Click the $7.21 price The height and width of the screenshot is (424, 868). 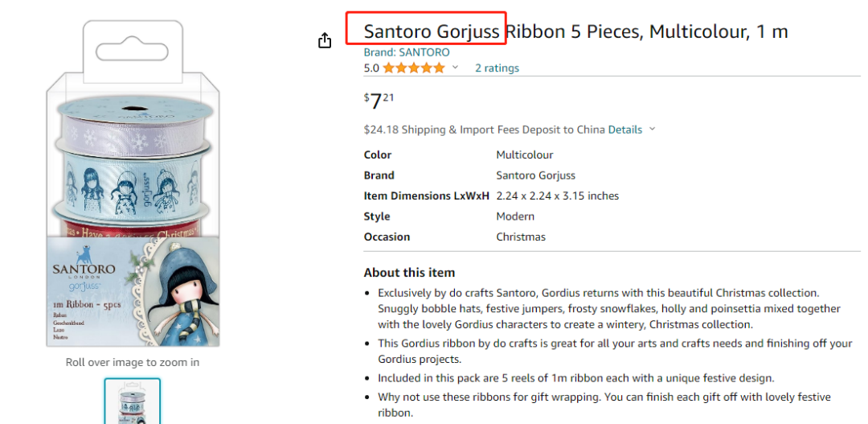(379, 101)
